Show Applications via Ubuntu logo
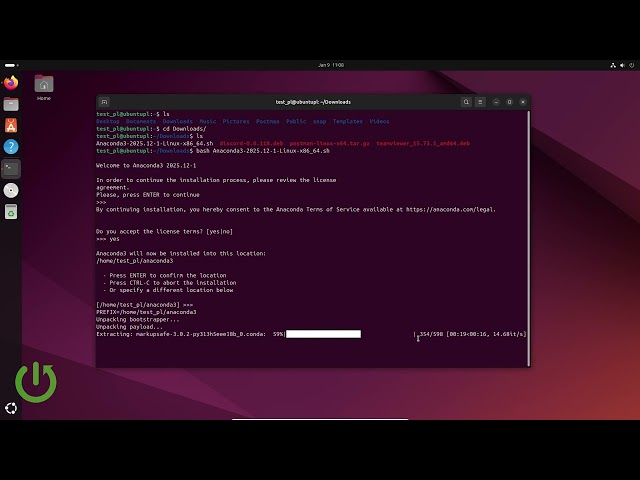 [11, 408]
